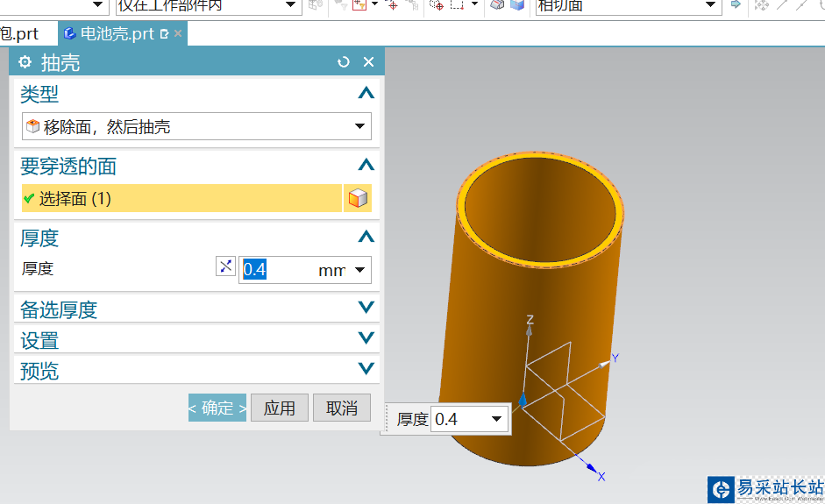
Task: Collapse the 厚度 section
Action: pyautogui.click(x=366, y=237)
